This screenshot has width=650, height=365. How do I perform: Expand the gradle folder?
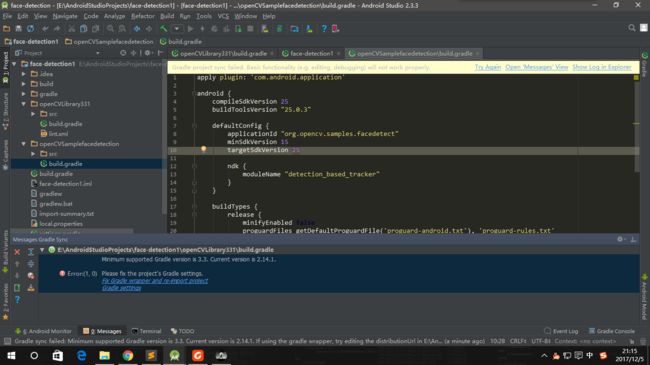(24, 94)
